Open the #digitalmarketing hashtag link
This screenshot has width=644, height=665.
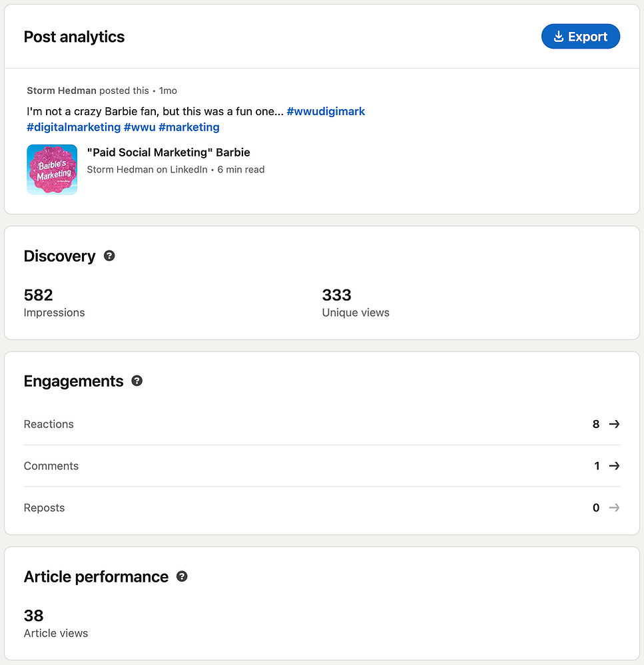click(x=73, y=127)
